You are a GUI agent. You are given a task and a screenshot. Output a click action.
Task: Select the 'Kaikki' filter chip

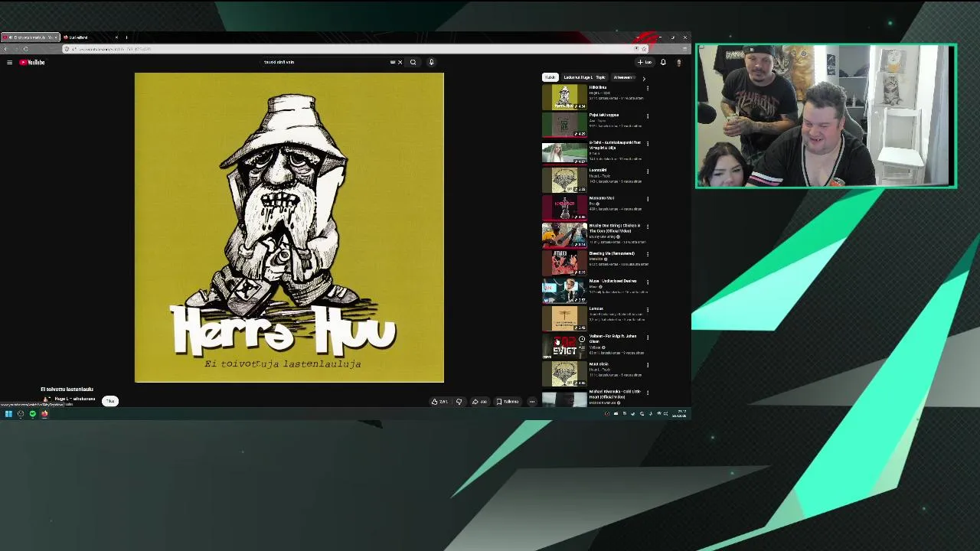[x=550, y=77]
